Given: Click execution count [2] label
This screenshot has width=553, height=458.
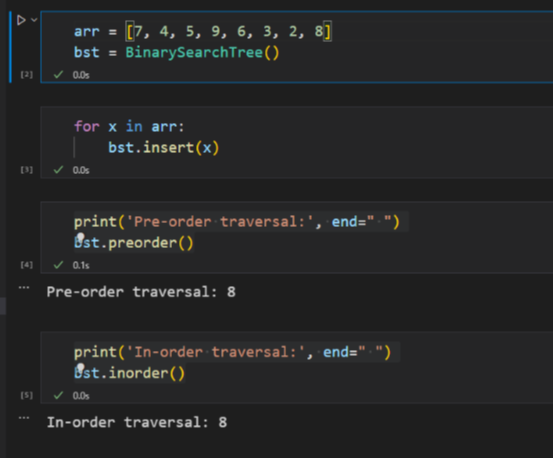Looking at the screenshot, I should click(26, 74).
